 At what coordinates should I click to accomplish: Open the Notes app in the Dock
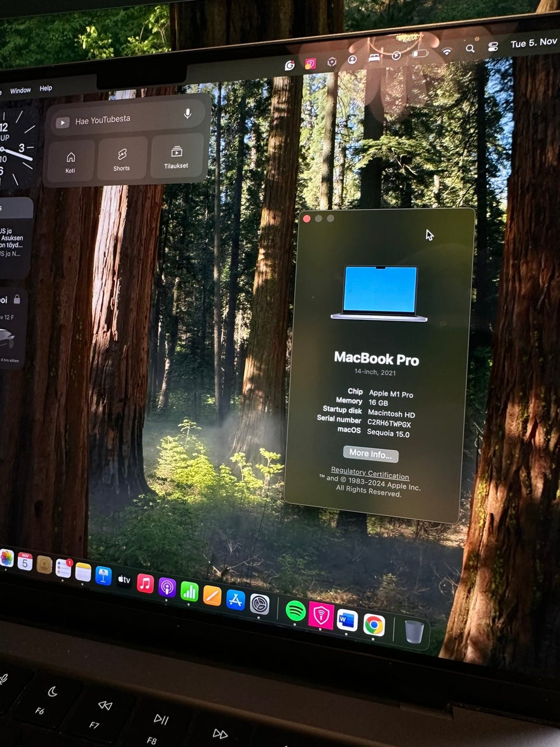pyautogui.click(x=83, y=572)
